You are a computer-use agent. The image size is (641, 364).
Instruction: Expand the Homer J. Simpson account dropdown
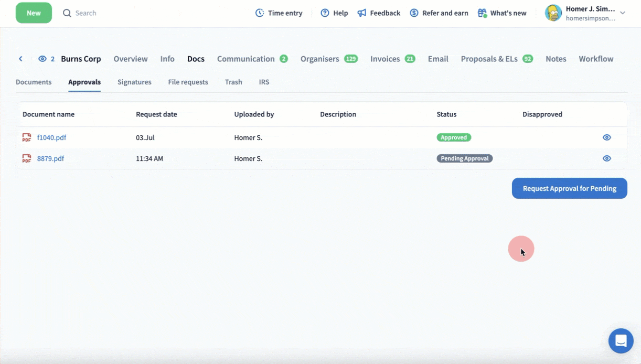pyautogui.click(x=623, y=13)
